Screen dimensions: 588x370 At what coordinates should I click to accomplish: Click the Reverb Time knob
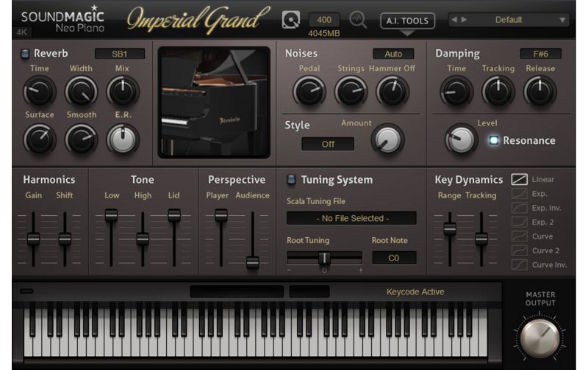(40, 91)
